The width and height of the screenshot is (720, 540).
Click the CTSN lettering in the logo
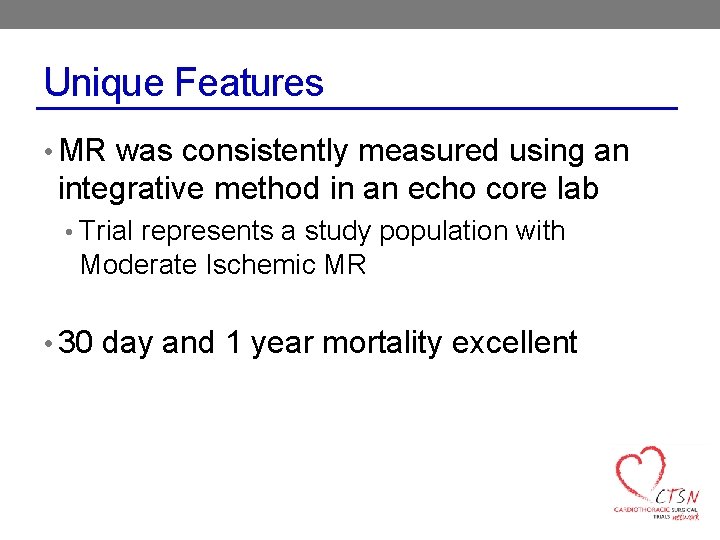(677, 496)
